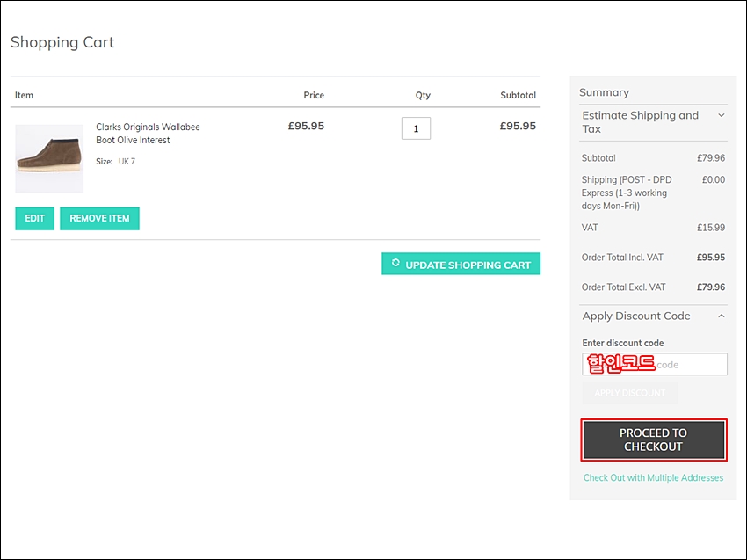This screenshot has height=560, width=747.
Task: Click the Shipping cost £0.00
Action: (x=714, y=179)
